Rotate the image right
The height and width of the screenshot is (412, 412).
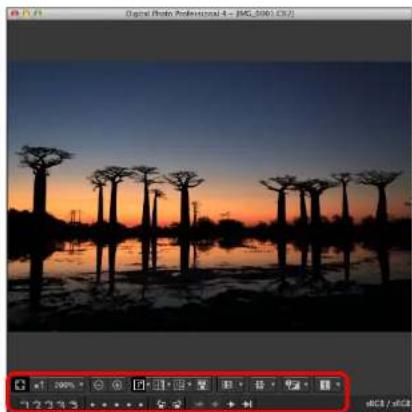[177, 405]
